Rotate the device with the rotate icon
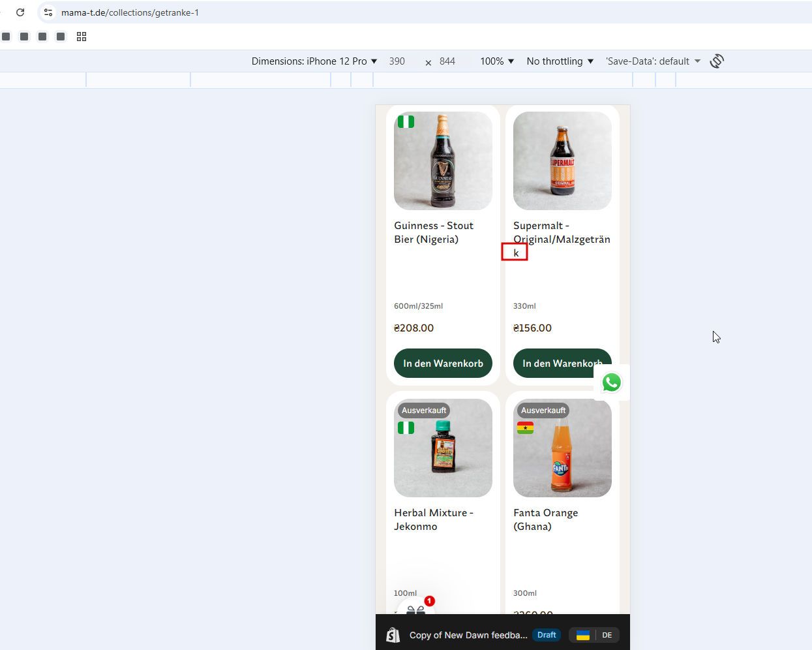This screenshot has width=812, height=650. [x=717, y=61]
